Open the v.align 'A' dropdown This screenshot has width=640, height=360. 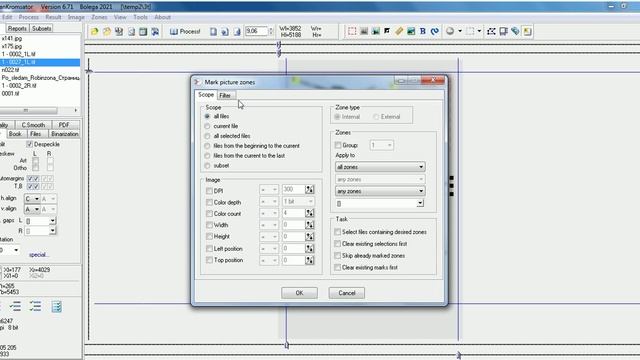pyautogui.click(x=32, y=209)
